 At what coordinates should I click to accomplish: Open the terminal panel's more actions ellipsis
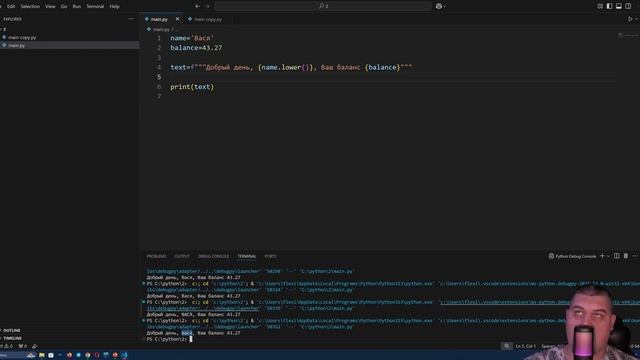[x=635, y=256]
